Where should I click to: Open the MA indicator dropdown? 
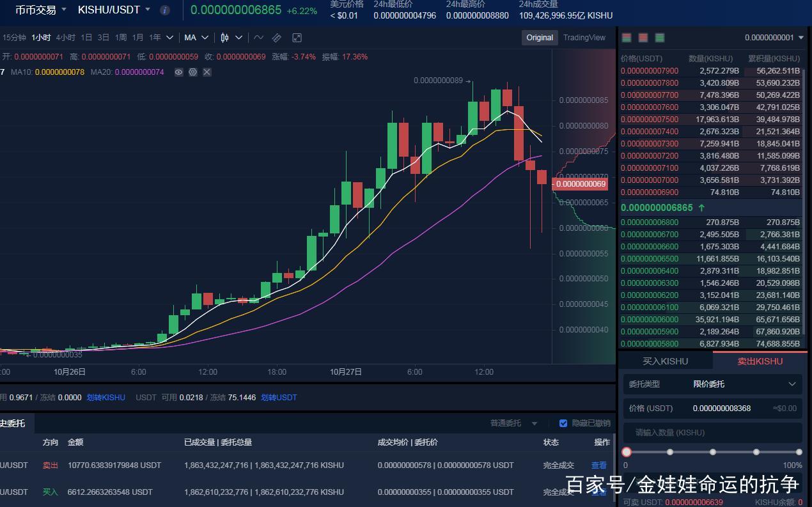pos(197,38)
